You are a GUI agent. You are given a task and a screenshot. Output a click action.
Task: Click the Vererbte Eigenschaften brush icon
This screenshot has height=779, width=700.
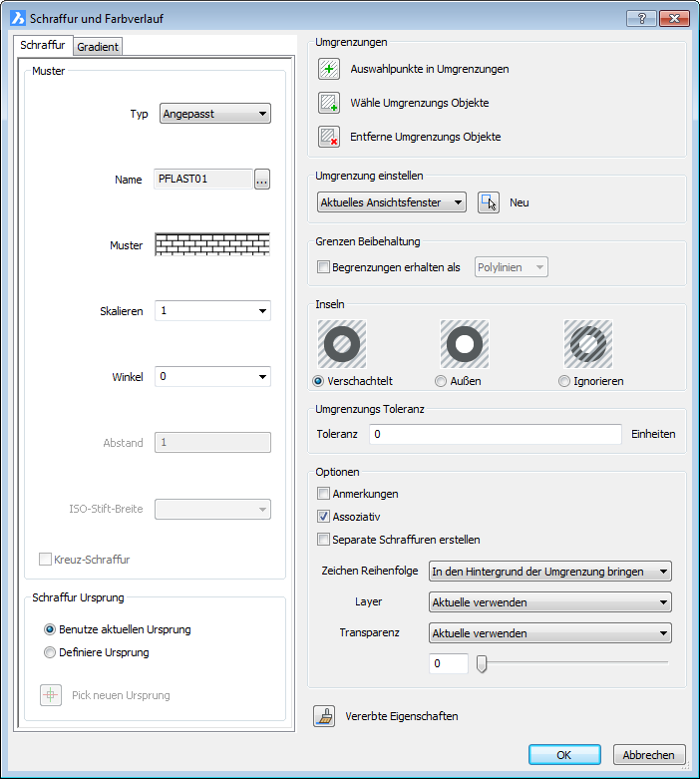pos(324,716)
